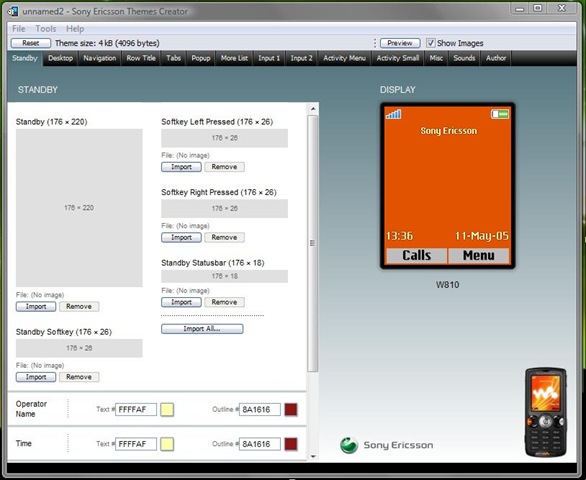586x480 pixels.
Task: Remove the Softkey Right Pressed image
Action: [x=224, y=237]
